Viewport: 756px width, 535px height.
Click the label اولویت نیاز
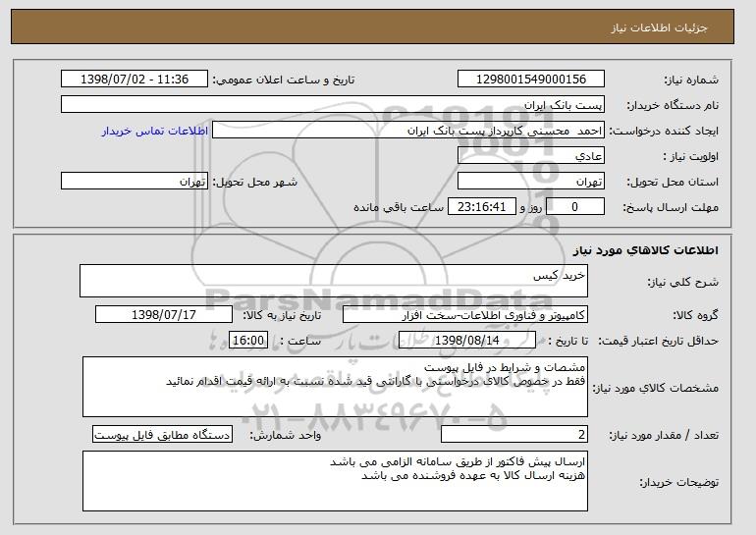(690, 156)
